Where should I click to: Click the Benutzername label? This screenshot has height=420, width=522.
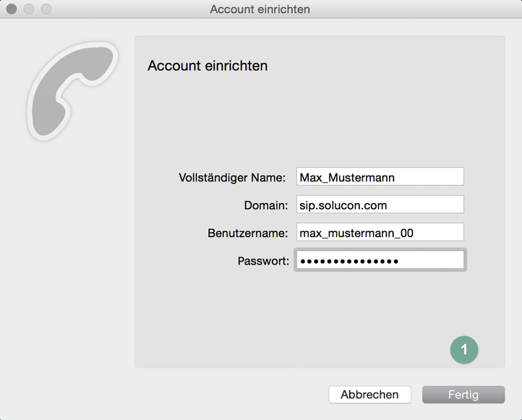(247, 233)
